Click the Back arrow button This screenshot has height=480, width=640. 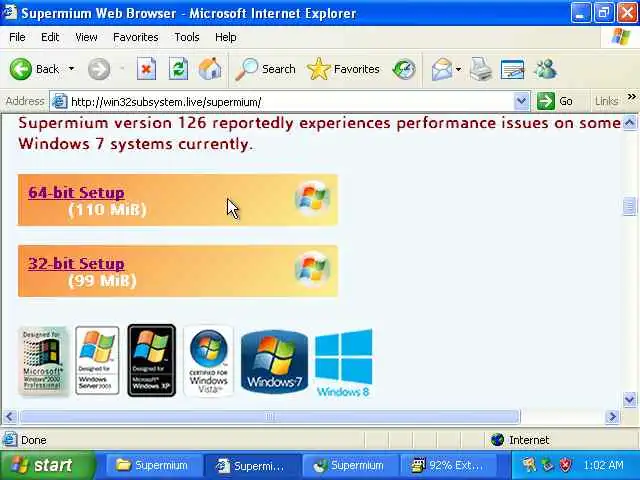pos(20,69)
